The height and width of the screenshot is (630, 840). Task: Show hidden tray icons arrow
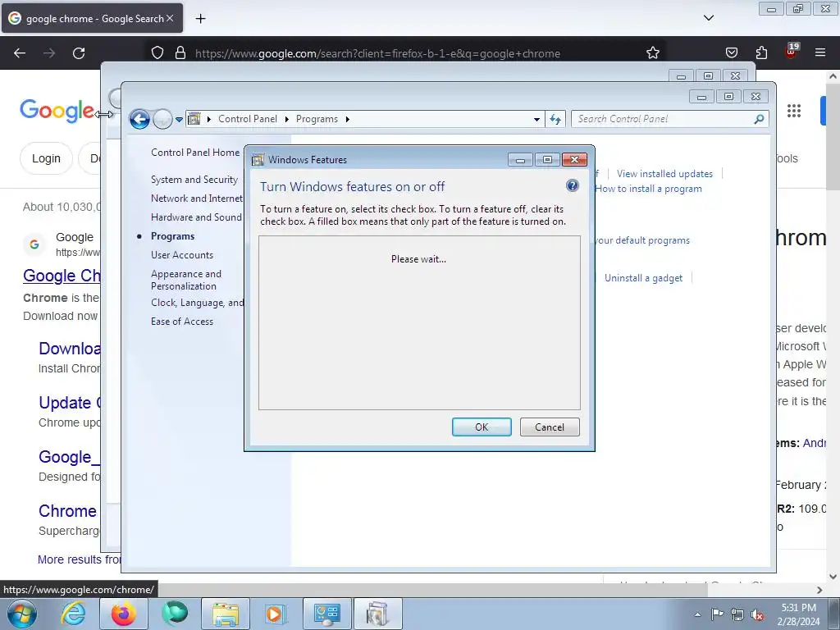(x=697, y=615)
